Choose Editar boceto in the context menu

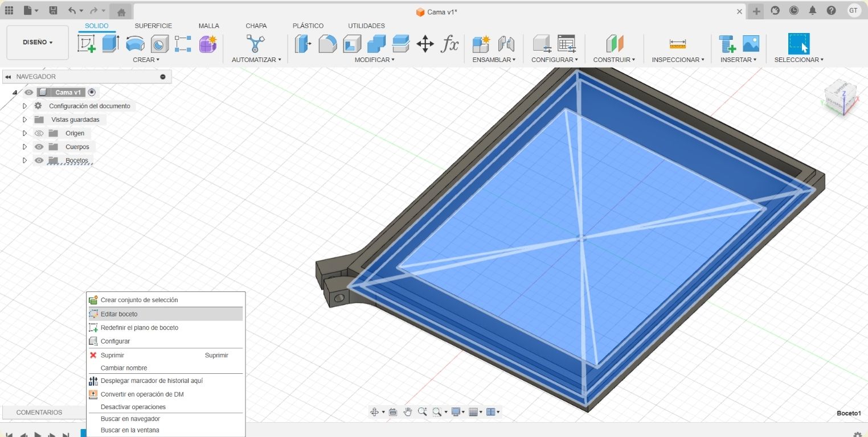(x=165, y=314)
